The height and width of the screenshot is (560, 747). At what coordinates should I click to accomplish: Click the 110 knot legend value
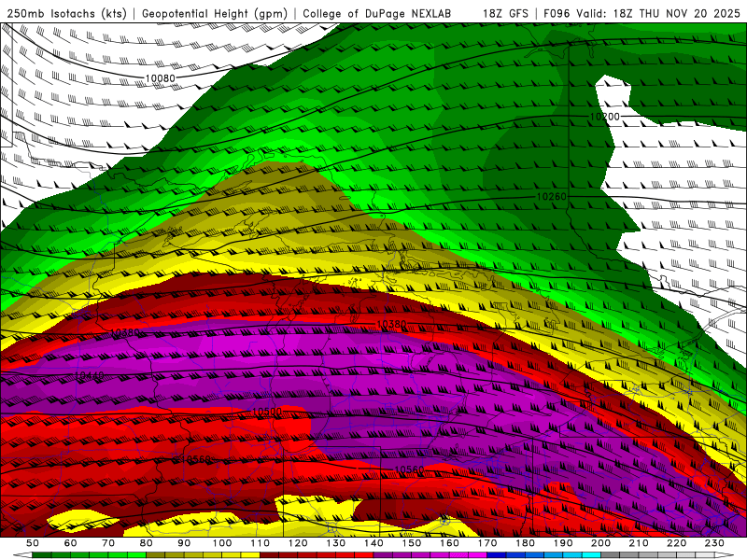click(260, 543)
